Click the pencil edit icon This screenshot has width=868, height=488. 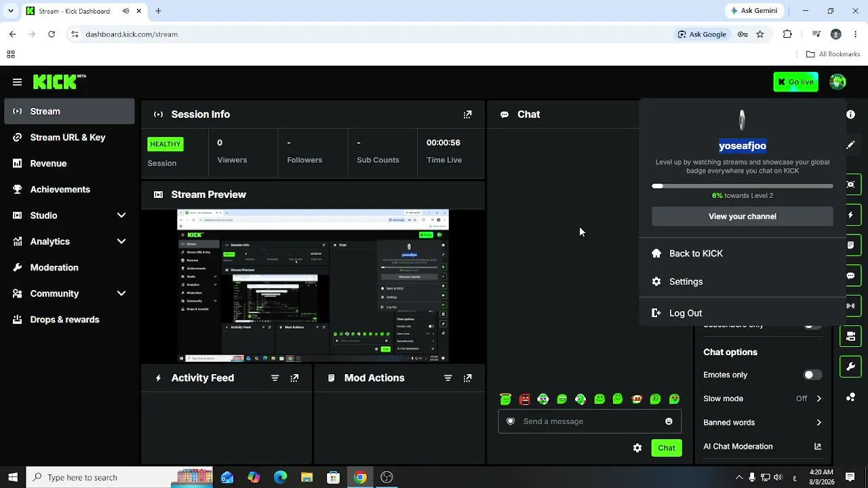(850, 145)
